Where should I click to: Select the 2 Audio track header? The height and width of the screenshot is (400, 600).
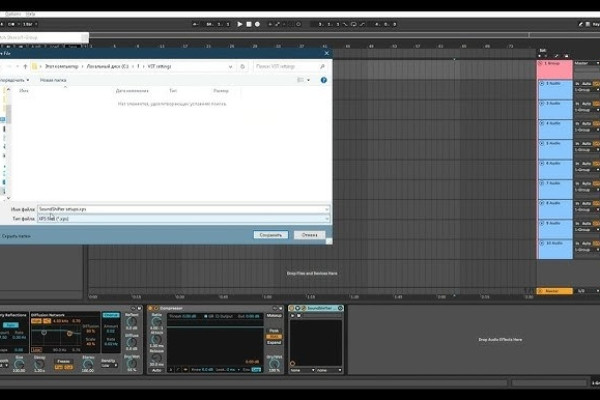pos(555,90)
